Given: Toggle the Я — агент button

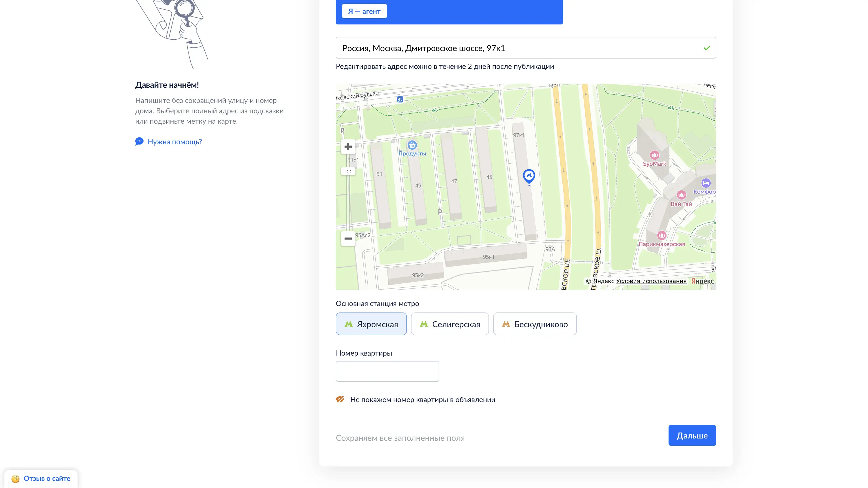Looking at the screenshot, I should [364, 11].
